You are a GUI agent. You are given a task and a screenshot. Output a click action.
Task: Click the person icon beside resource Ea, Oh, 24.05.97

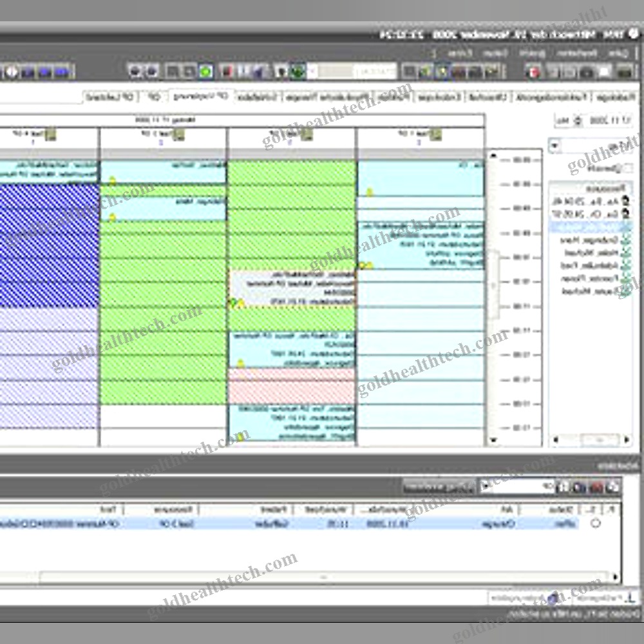click(625, 214)
